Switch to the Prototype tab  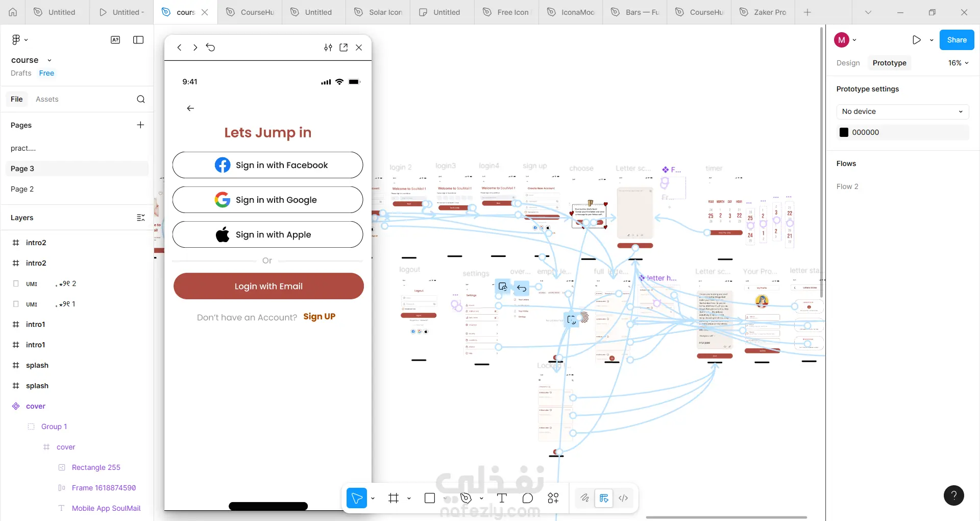889,63
